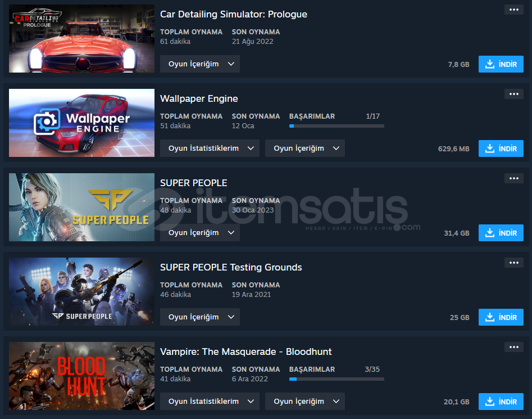The image size is (532, 419).
Task: Expand Oyun İstatistiklerim for Wallpaper Engine
Action: [210, 148]
